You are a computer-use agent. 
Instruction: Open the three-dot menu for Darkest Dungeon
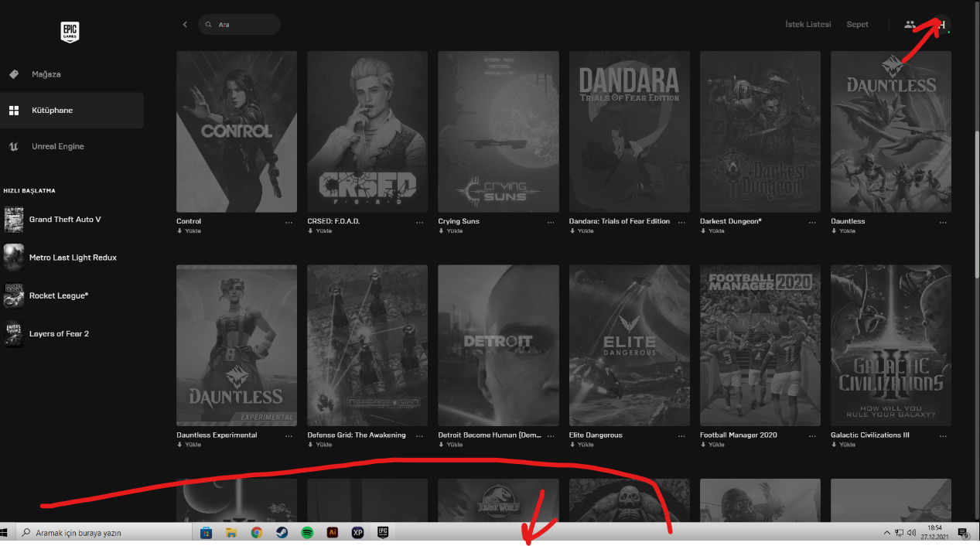pyautogui.click(x=813, y=222)
